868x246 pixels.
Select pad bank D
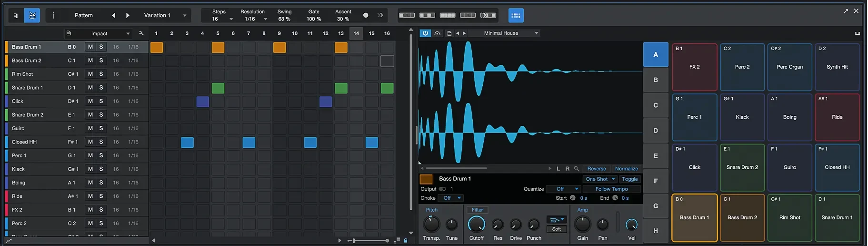656,130
